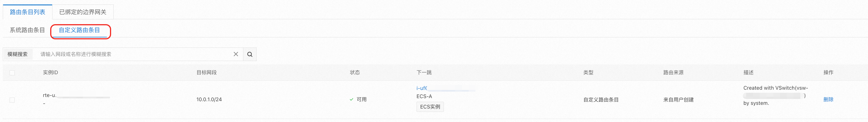Click the 目标网段 column header

pyautogui.click(x=206, y=73)
